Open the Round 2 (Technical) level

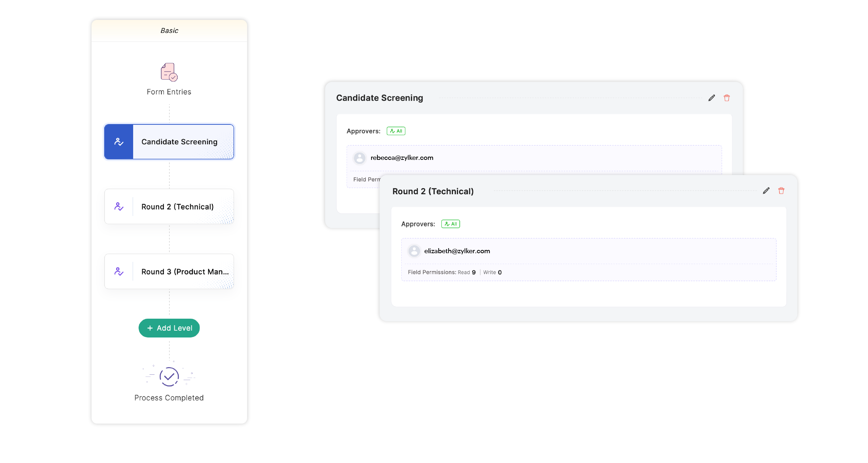[x=177, y=207]
